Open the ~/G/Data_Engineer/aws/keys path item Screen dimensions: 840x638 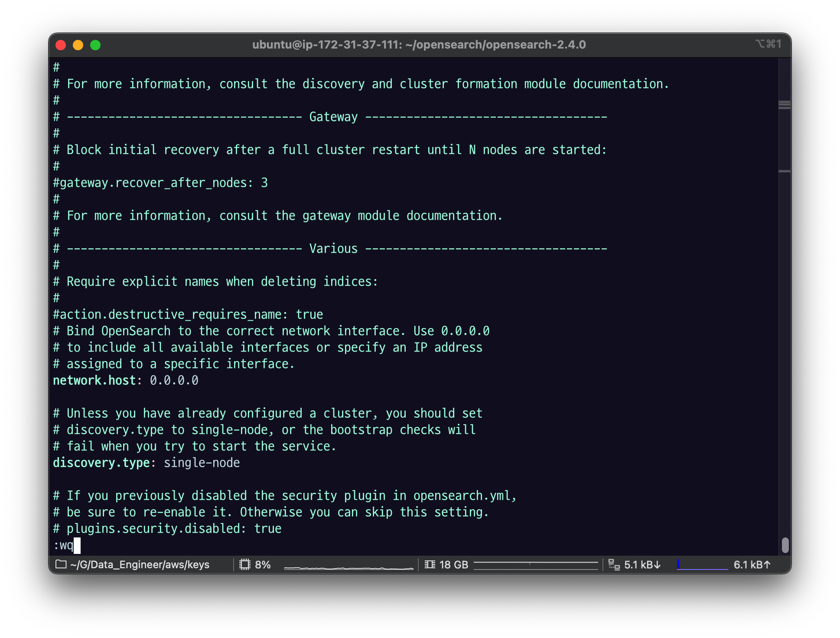[140, 564]
